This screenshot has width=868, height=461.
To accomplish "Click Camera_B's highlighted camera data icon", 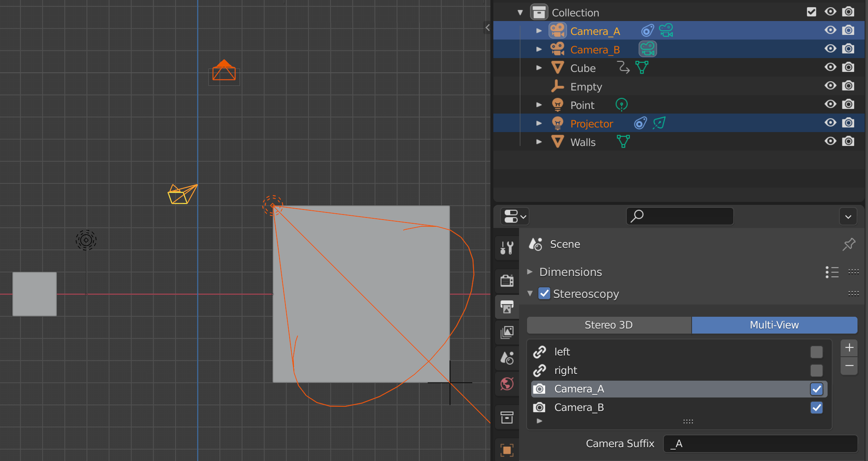I will coord(648,49).
